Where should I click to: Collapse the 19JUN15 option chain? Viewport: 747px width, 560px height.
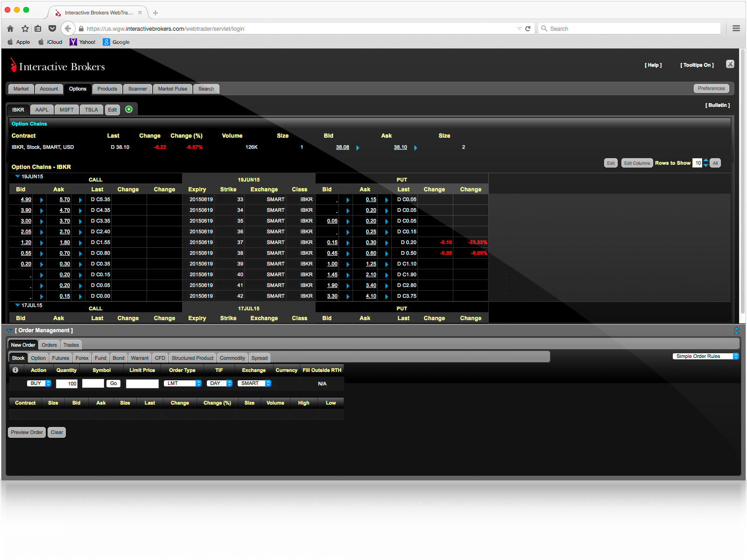17,176
